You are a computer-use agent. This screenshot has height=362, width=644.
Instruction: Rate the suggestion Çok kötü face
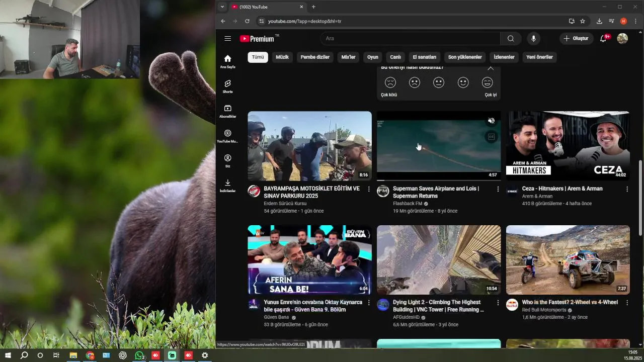390,82
